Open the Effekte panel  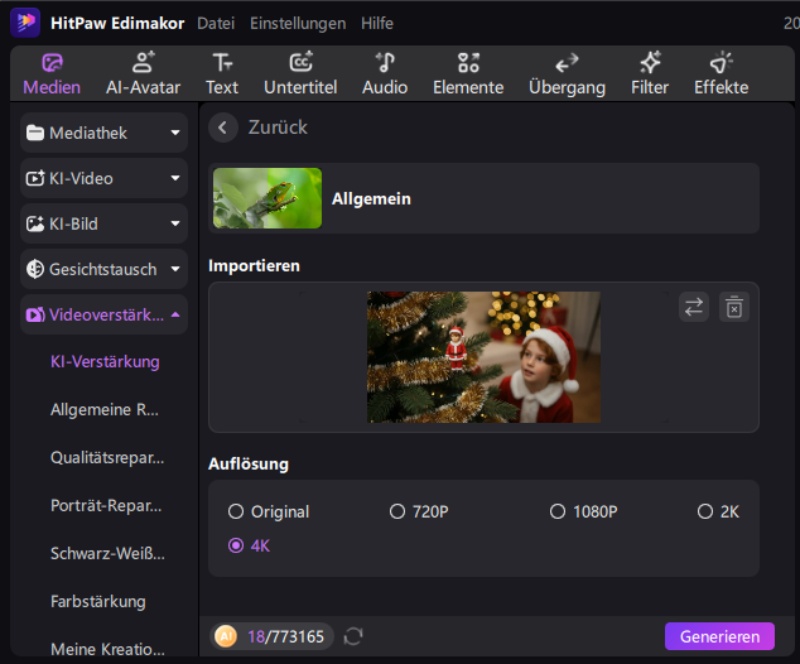[720, 72]
